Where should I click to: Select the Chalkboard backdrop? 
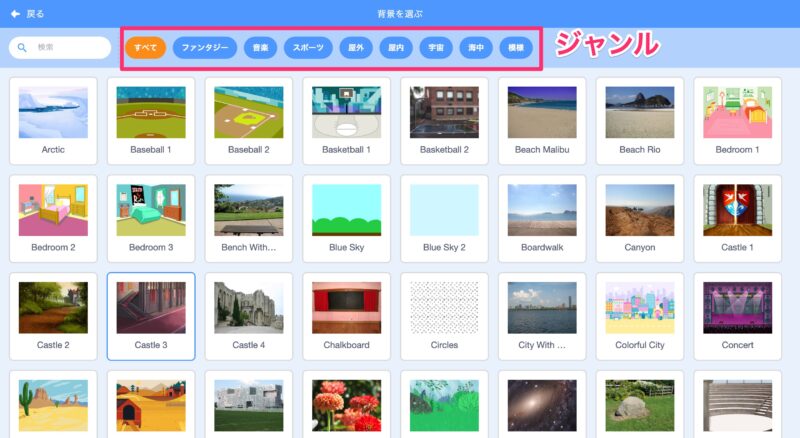[346, 315]
